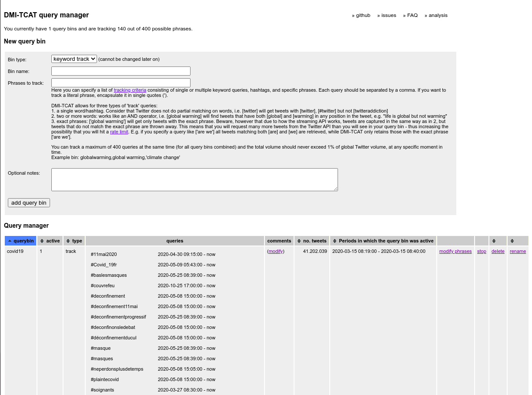Click the queries column header
532x395 pixels.
point(175,241)
